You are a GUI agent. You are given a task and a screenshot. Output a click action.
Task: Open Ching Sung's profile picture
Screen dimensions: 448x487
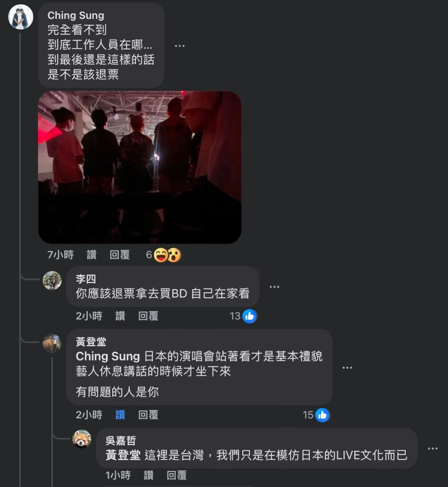pyautogui.click(x=20, y=17)
